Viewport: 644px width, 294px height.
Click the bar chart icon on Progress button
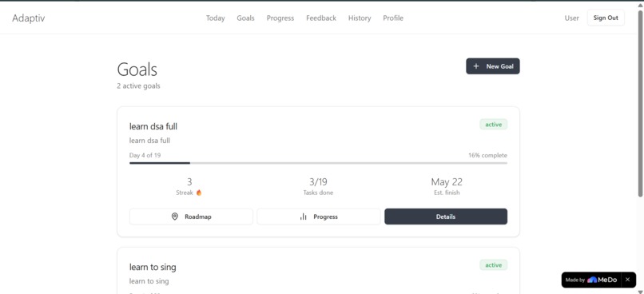click(304, 217)
